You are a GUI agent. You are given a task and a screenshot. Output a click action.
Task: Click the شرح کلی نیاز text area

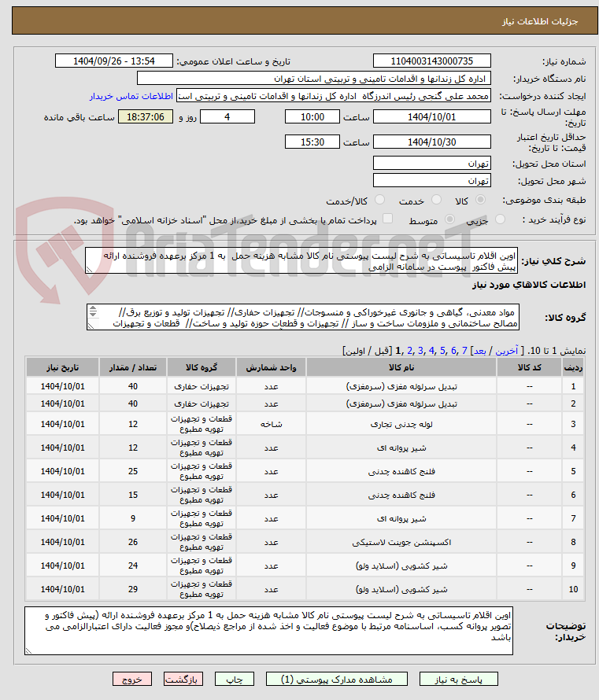coord(301,260)
